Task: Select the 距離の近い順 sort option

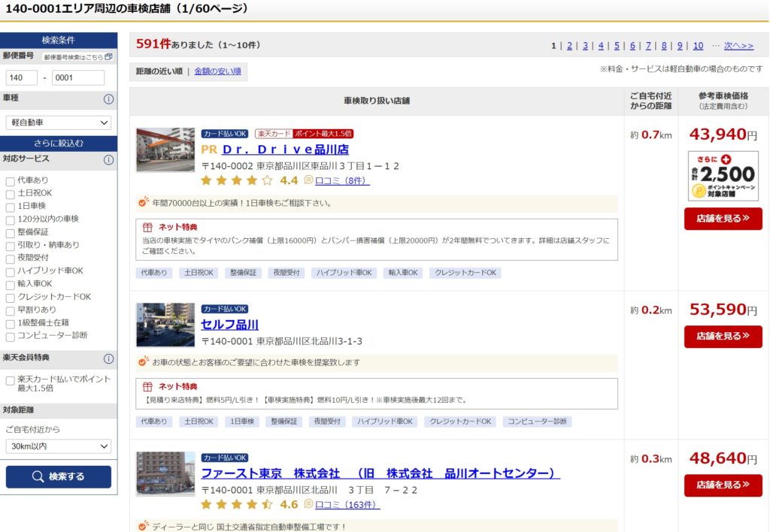Action: (159, 71)
